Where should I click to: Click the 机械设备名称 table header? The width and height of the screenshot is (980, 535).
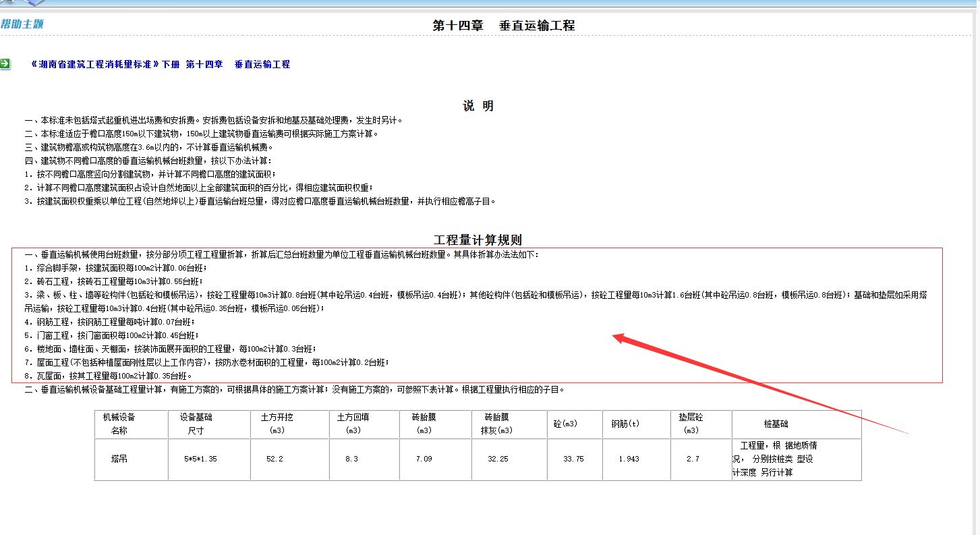[132, 424]
